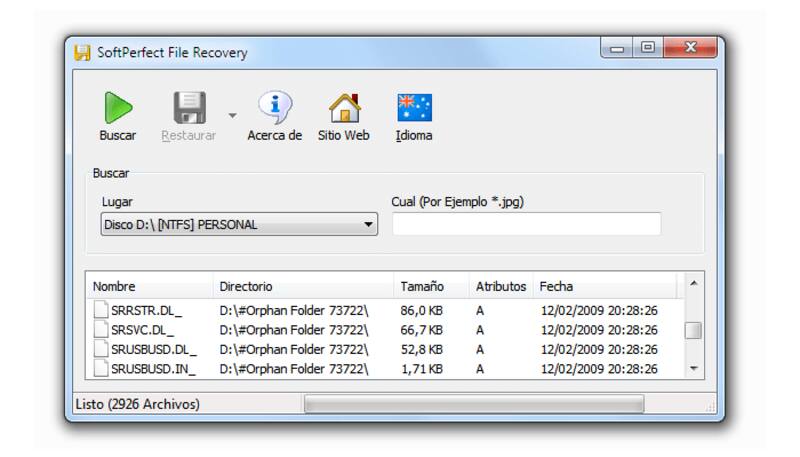Click the Idioma flag icon

coord(414,108)
